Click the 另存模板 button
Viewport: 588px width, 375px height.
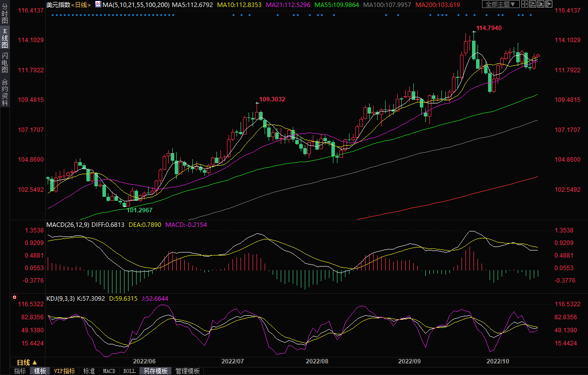pos(156,371)
